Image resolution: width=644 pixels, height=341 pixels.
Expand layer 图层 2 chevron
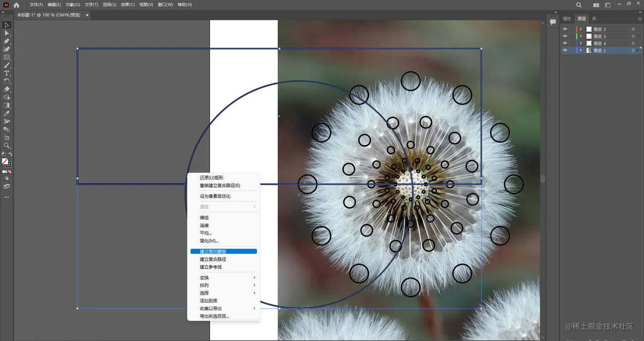coord(581,29)
